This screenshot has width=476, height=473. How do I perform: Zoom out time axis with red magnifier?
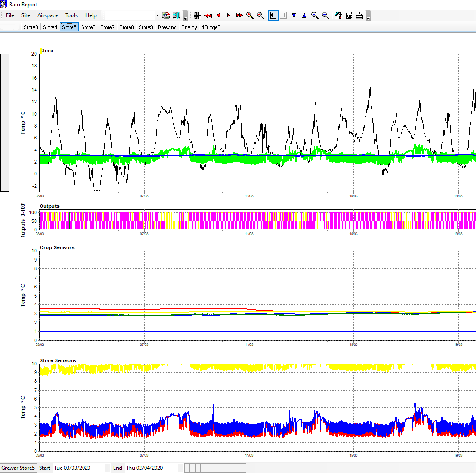click(260, 15)
